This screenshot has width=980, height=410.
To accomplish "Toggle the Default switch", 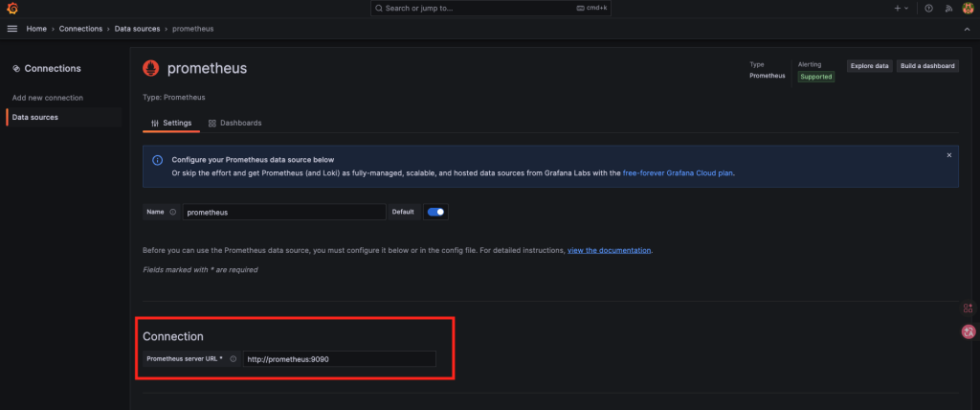I will click(x=435, y=213).
